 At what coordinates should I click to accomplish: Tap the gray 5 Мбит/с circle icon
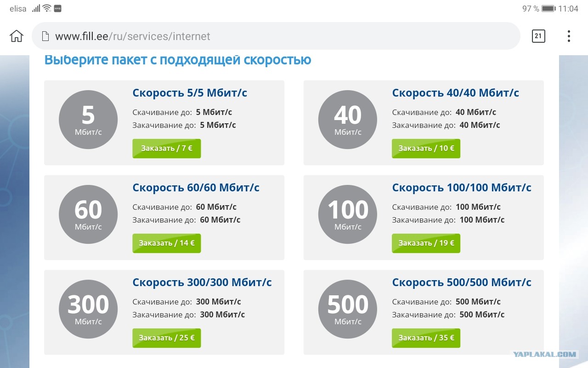(88, 120)
